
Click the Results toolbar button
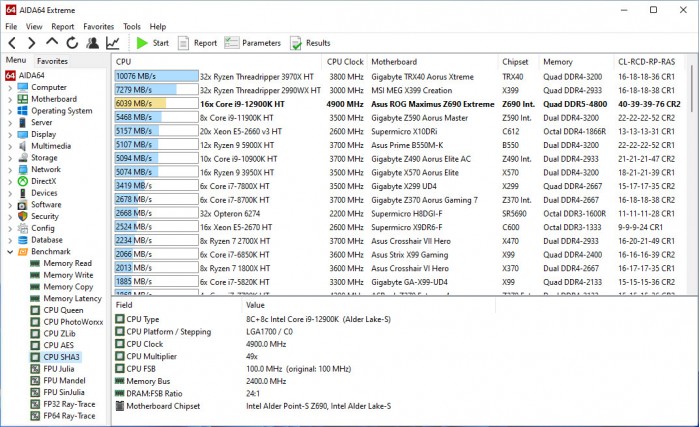point(310,43)
